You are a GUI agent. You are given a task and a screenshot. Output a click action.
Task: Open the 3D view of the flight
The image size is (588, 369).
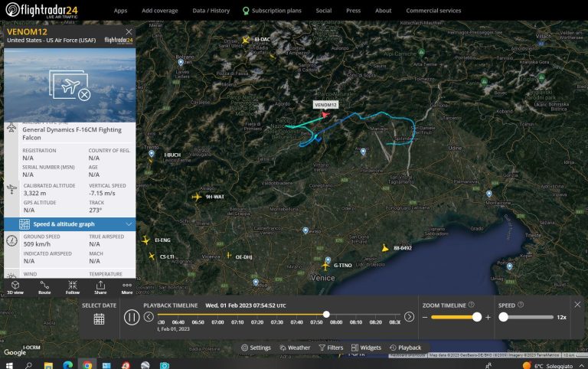pos(15,286)
